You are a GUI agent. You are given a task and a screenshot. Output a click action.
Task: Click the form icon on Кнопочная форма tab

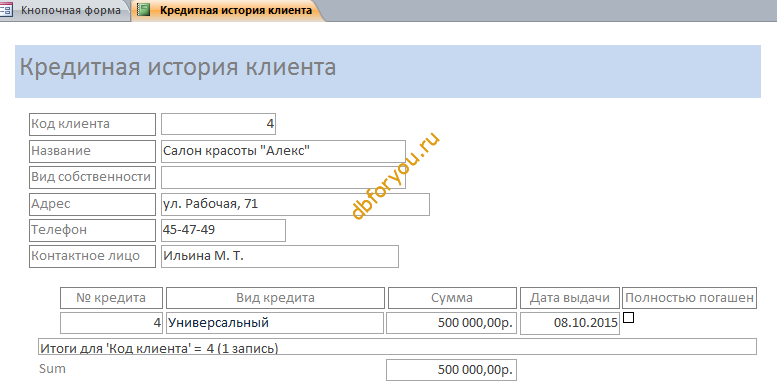[6, 10]
